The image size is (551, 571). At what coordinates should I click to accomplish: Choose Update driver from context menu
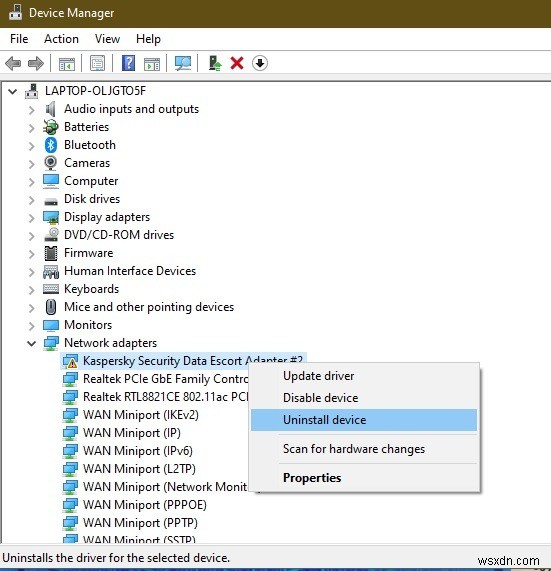point(364,376)
